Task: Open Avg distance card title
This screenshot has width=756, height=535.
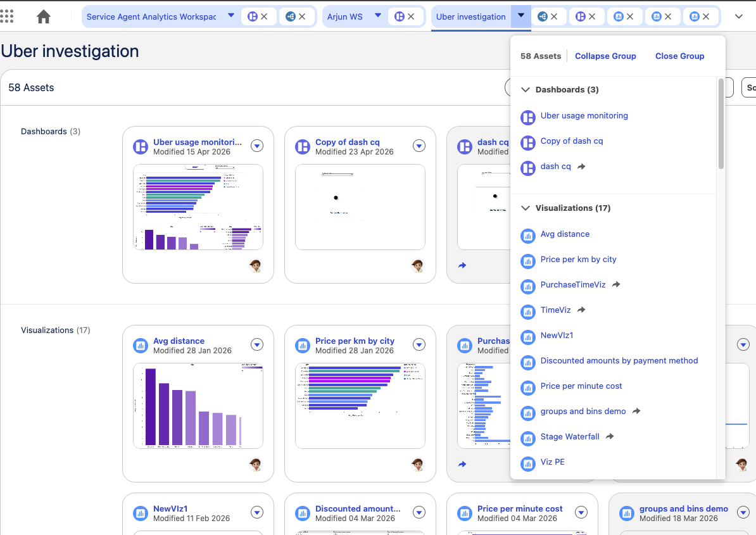Action: coord(179,341)
